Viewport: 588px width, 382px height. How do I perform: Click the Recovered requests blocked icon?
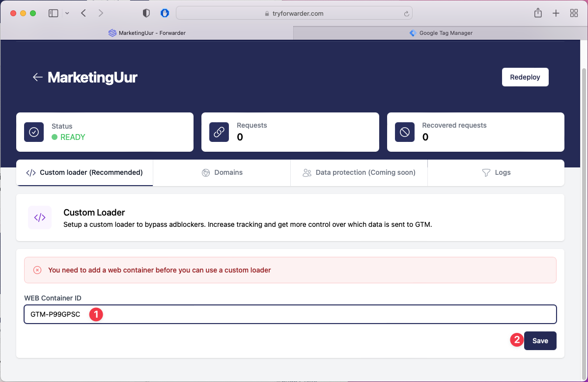click(405, 132)
